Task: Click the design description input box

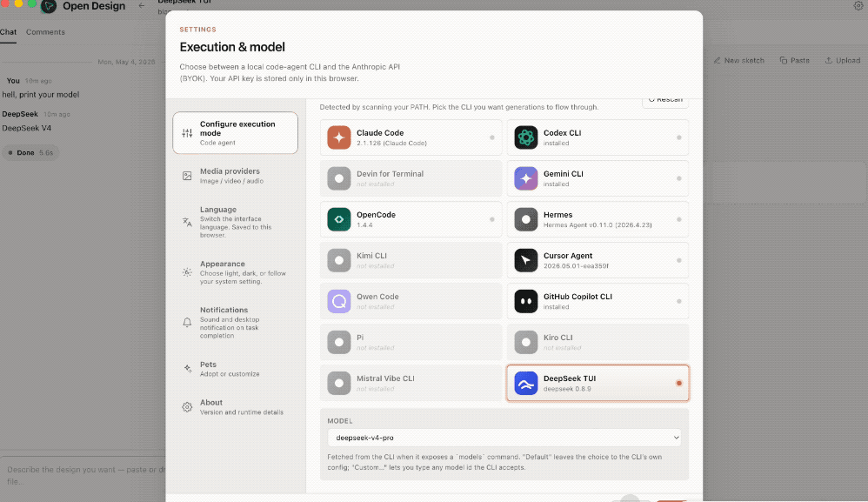Action: click(83, 475)
